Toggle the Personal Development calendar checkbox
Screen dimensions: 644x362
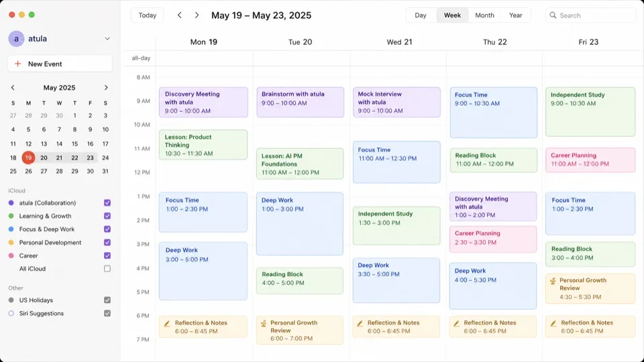pyautogui.click(x=107, y=243)
